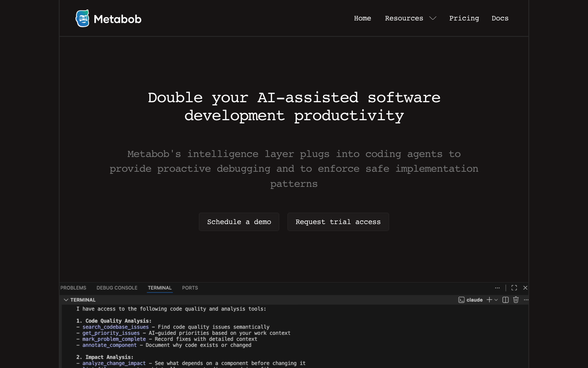The height and width of the screenshot is (368, 588).
Task: Click search_codebase_issues tool name
Action: pos(116,327)
